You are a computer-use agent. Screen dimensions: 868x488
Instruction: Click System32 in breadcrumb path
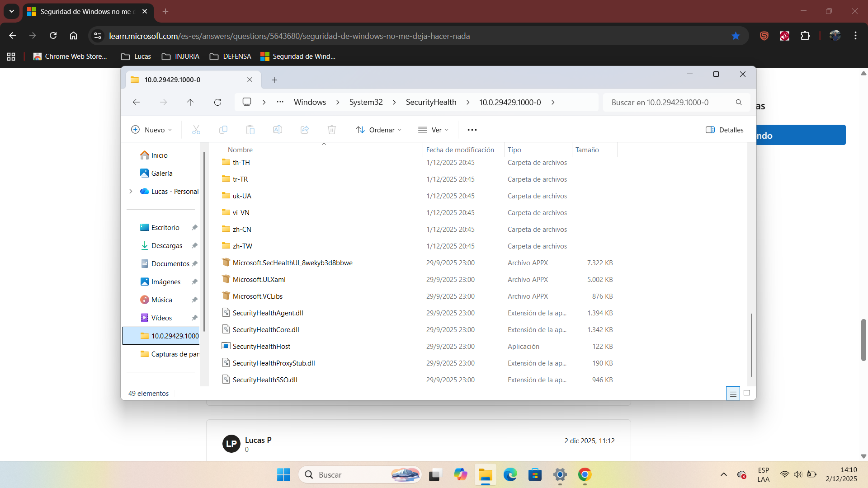(366, 102)
